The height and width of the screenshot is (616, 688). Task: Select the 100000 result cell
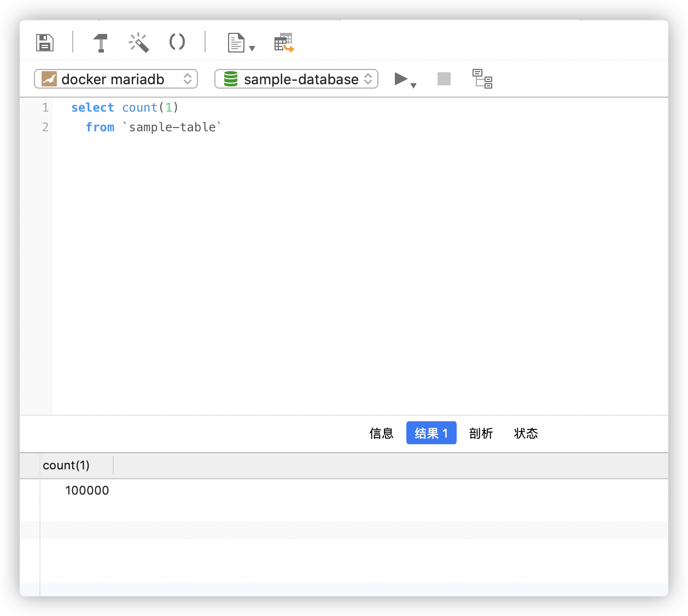pyautogui.click(x=87, y=491)
